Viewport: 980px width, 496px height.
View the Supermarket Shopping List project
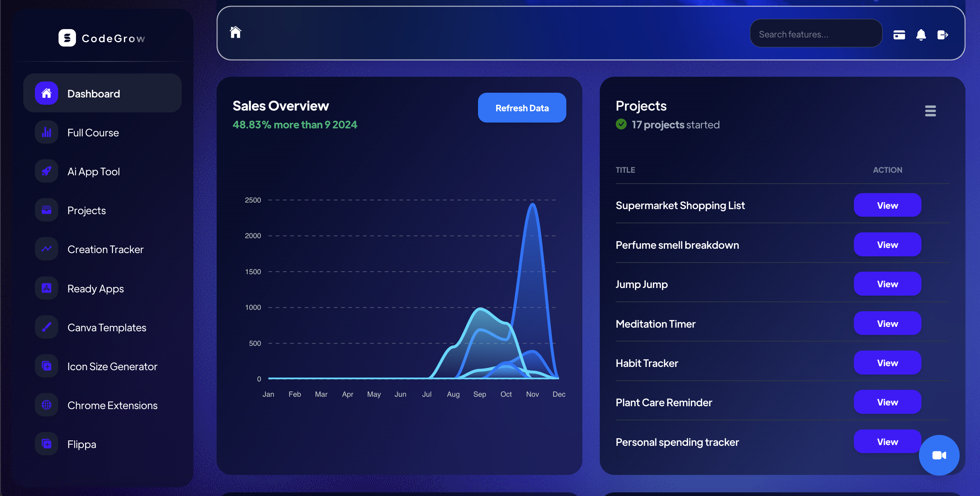(x=887, y=205)
